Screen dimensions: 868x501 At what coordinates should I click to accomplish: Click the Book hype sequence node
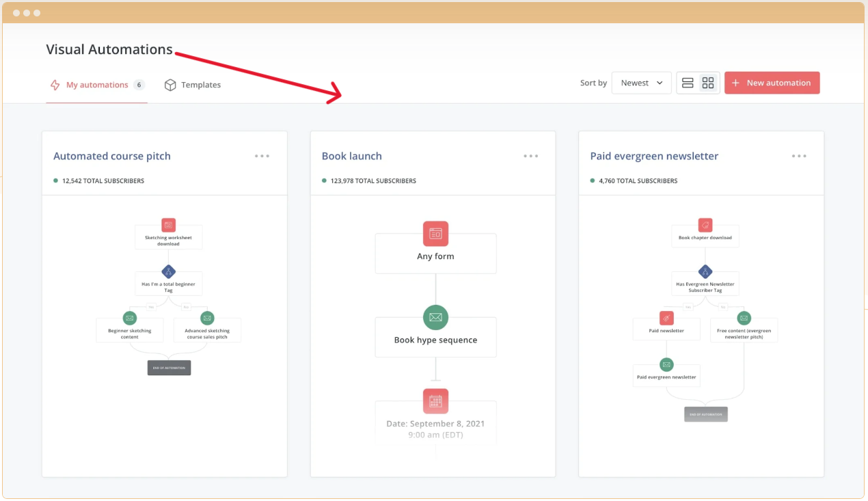(435, 337)
